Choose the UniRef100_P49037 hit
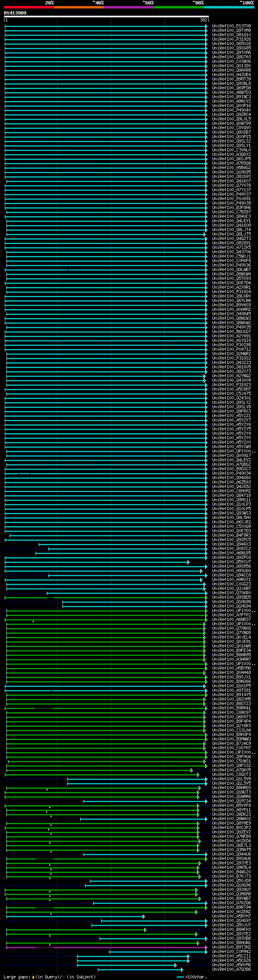258x980 pixels. (x=231, y=194)
